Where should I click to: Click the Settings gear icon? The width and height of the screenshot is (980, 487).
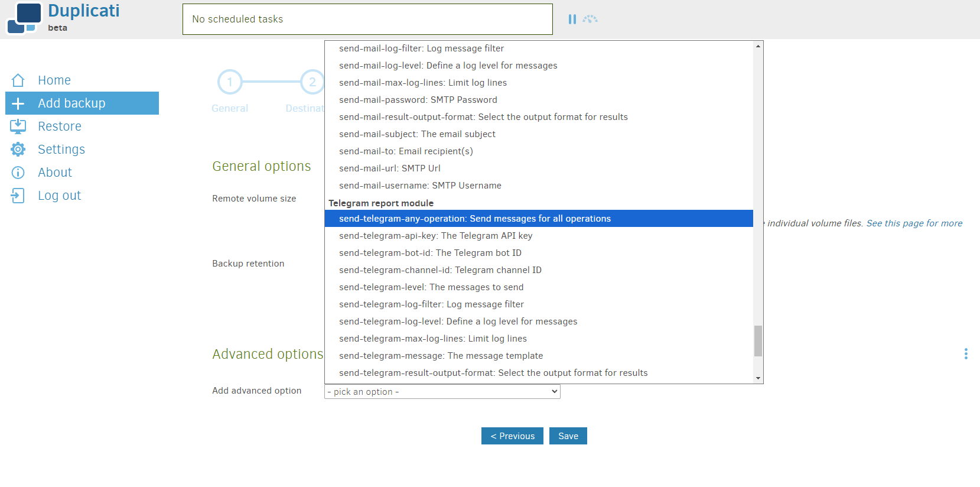pos(18,150)
